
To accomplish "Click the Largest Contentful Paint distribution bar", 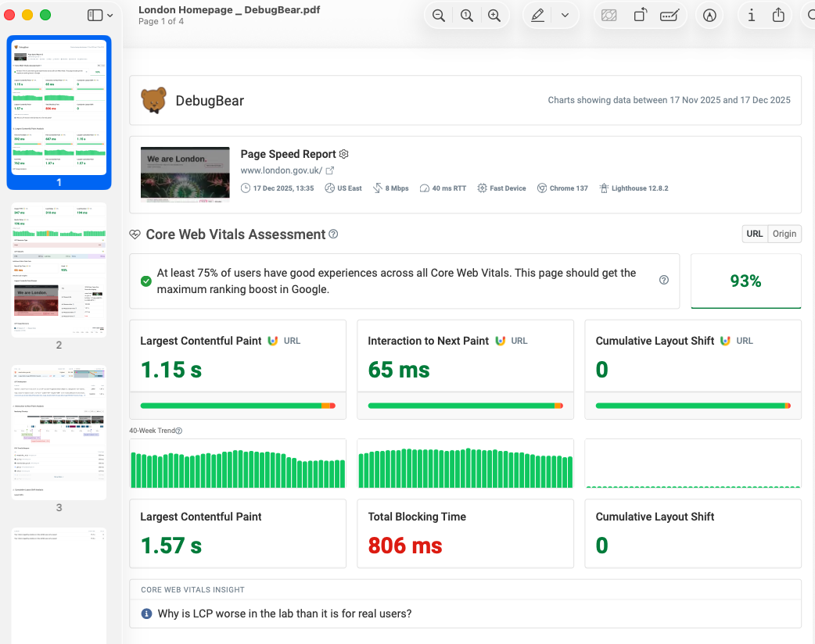I will point(237,406).
